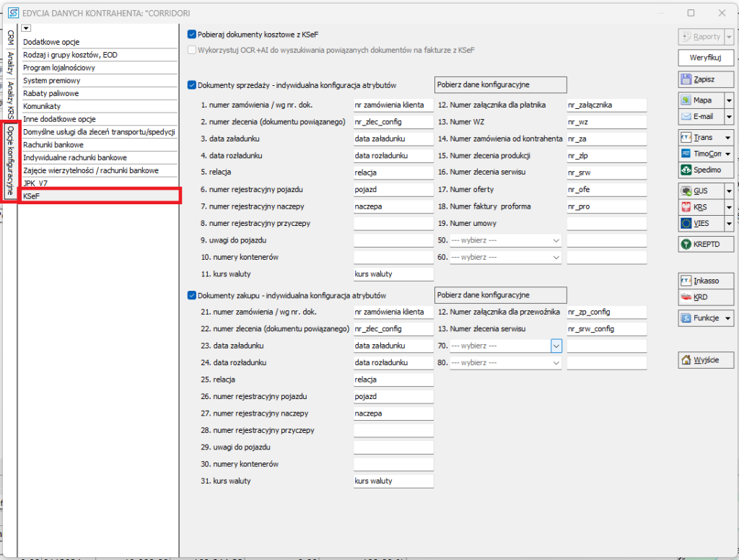Click the numer rejestracyjny pojazdu sales field

393,189
